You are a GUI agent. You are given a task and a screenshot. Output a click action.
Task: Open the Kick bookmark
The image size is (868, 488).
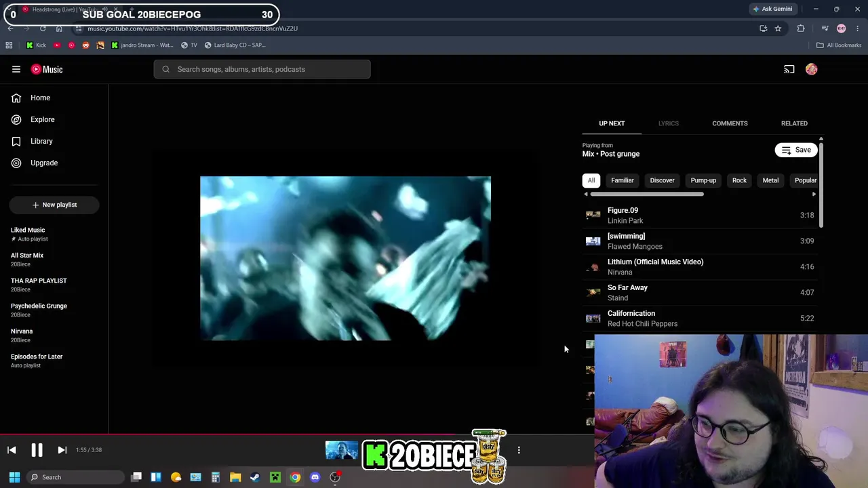(36, 45)
